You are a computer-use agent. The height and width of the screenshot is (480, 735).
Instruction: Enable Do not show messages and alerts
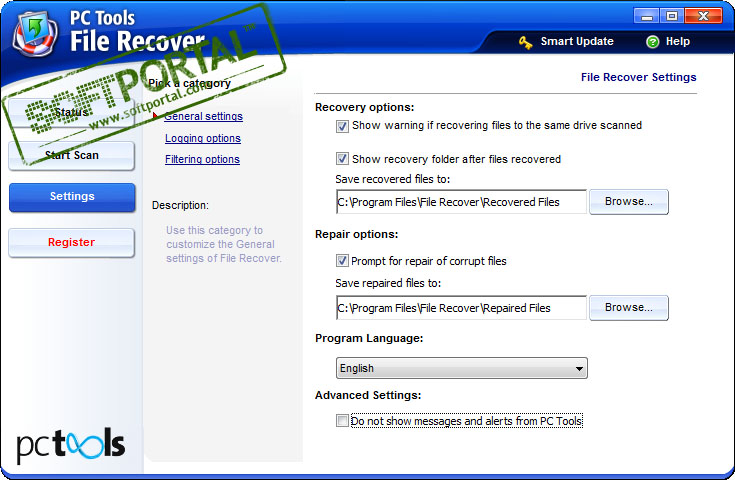point(342,420)
